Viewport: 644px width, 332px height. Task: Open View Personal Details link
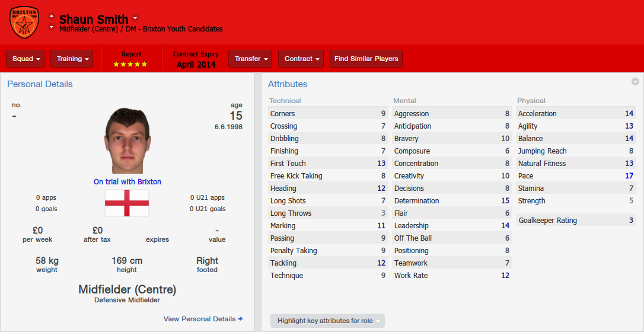(200, 319)
